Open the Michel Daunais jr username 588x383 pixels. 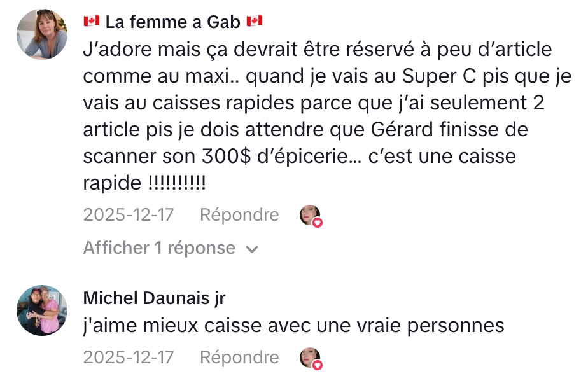154,298
